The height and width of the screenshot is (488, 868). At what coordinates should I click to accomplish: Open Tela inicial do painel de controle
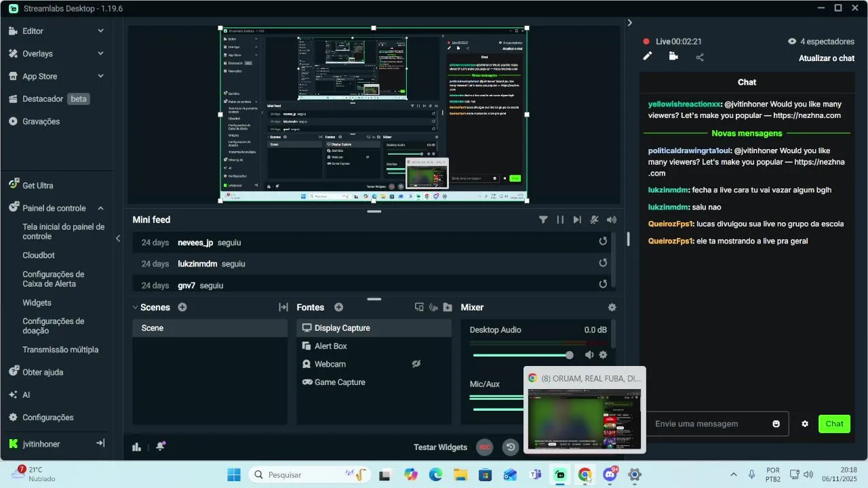coord(63,232)
